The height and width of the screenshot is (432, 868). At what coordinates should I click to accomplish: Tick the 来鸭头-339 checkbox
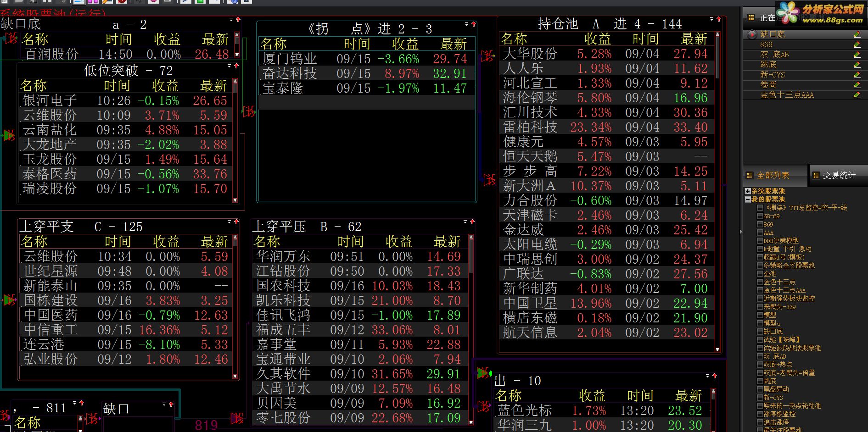tap(760, 307)
